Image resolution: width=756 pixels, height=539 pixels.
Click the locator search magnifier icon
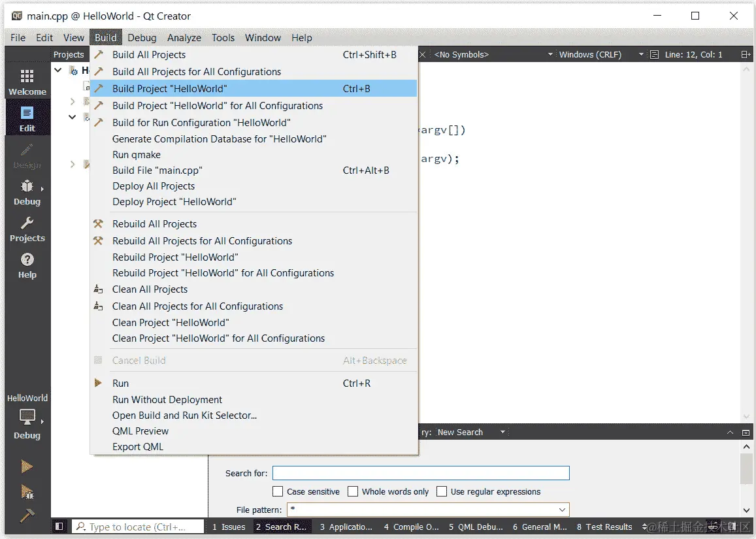(x=81, y=527)
